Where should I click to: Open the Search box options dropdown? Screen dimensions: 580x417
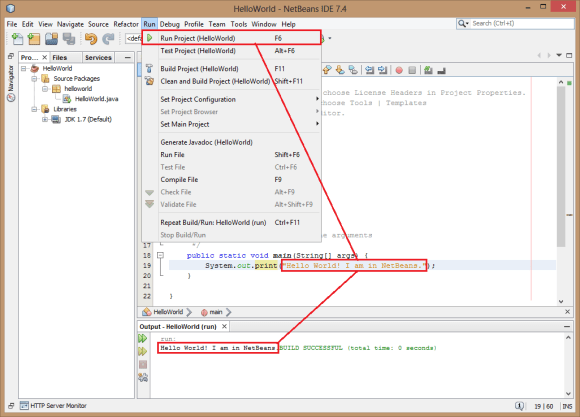[x=463, y=24]
